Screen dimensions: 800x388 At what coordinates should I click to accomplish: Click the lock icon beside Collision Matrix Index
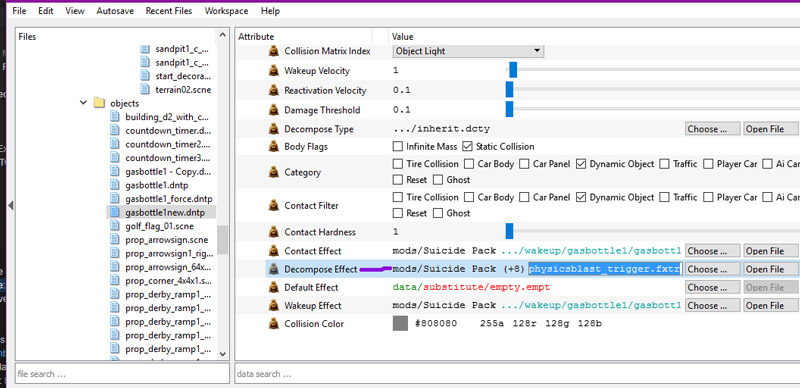(x=274, y=51)
